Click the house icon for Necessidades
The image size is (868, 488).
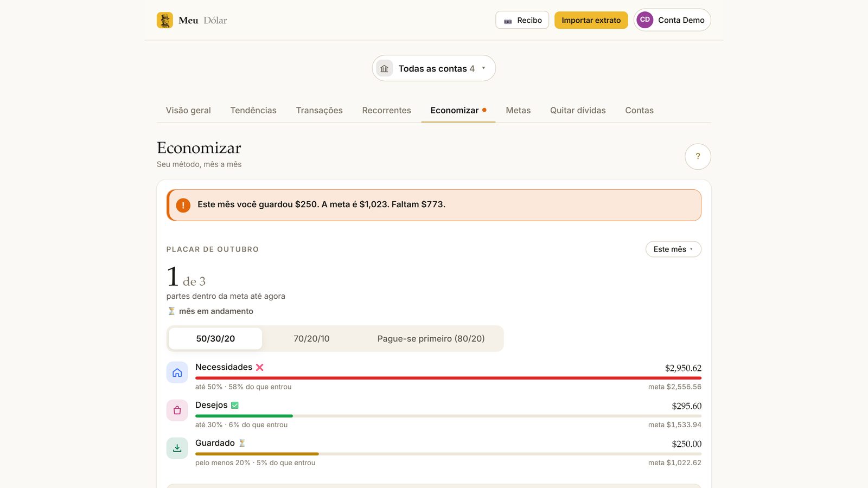click(x=177, y=373)
